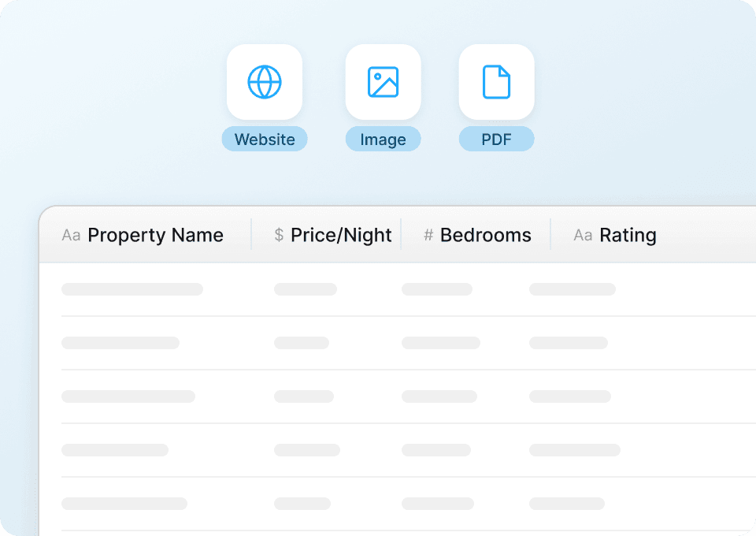Image resolution: width=756 pixels, height=536 pixels.
Task: Click the hash icon beside Bedrooms
Action: tap(428, 236)
